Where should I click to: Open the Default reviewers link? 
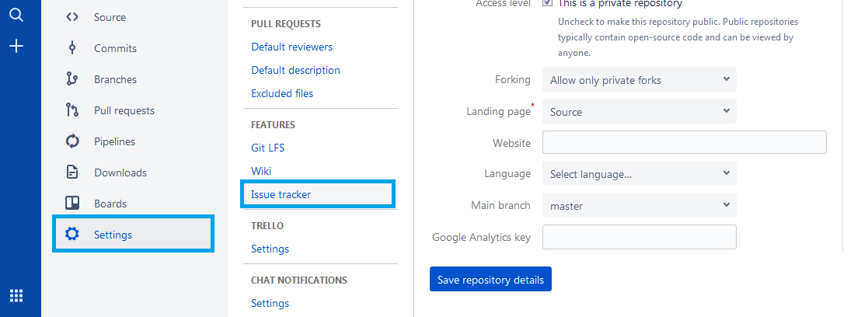click(x=291, y=47)
